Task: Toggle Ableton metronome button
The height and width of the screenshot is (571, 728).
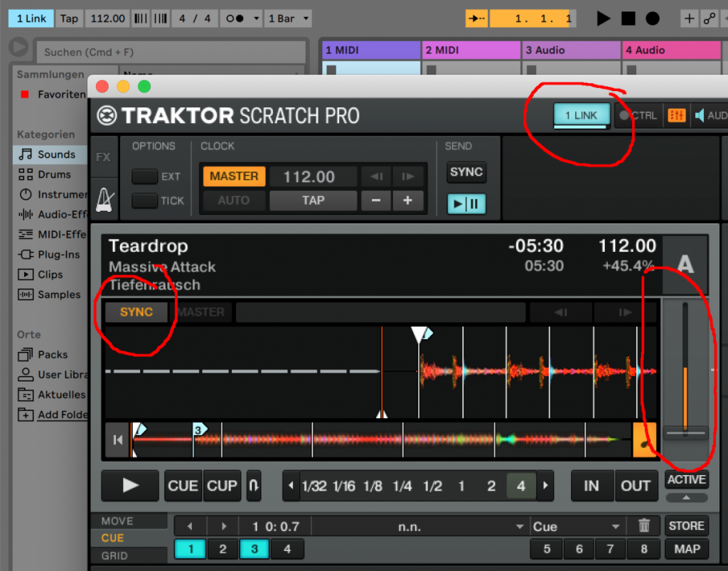Action: 235,18
